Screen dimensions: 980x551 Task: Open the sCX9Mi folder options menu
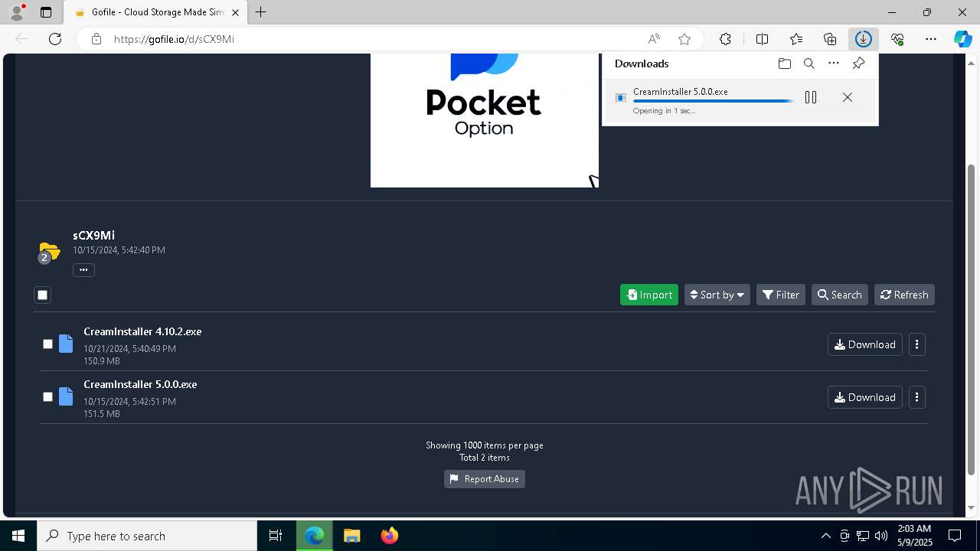tap(83, 269)
